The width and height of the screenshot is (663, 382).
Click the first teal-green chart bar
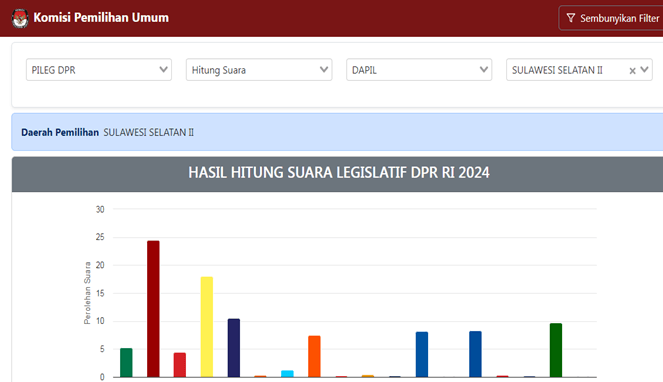pyautogui.click(x=126, y=363)
